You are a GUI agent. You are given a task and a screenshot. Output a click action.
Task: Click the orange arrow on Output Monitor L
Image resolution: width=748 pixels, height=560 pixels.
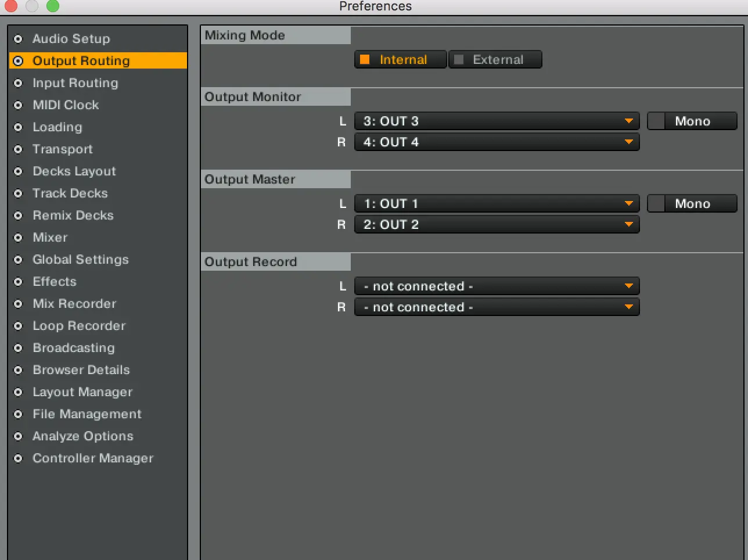(x=628, y=121)
